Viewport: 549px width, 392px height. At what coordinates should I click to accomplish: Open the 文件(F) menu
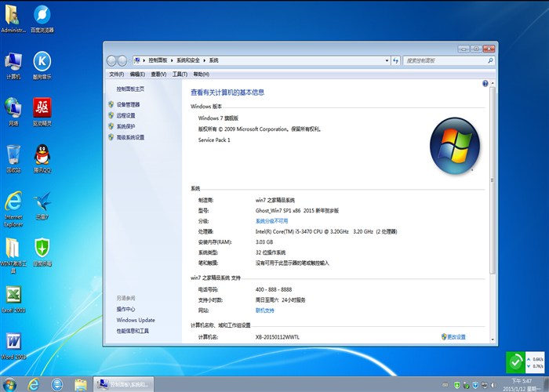coord(116,74)
